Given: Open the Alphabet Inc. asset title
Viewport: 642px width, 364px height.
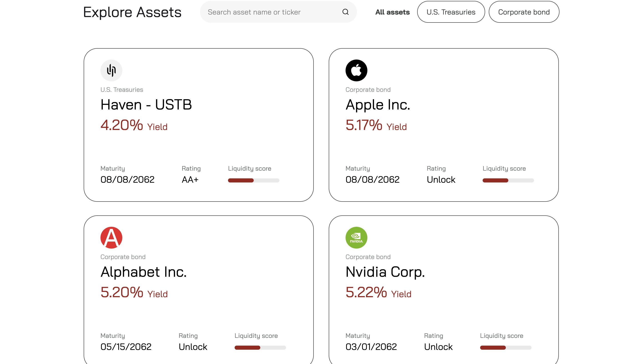Looking at the screenshot, I should click(x=143, y=272).
